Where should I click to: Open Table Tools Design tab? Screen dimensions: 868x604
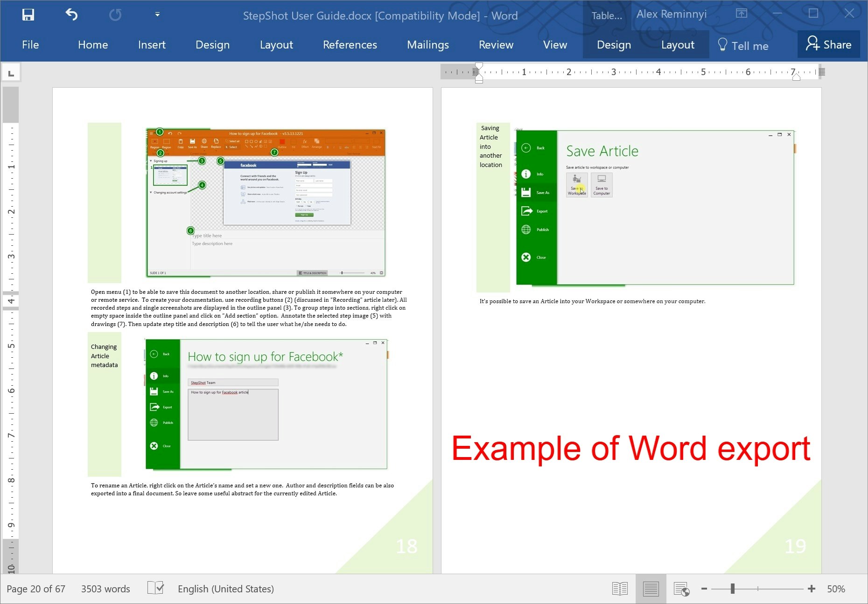614,45
